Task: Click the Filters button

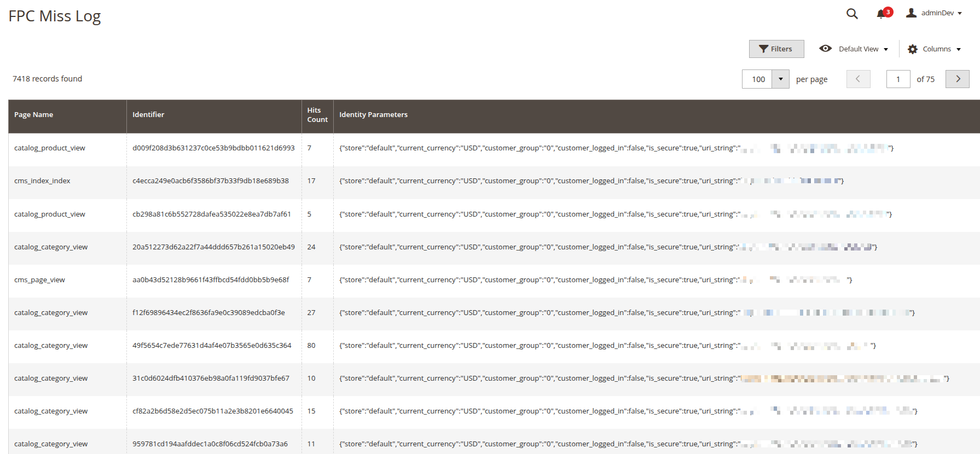Action: [776, 49]
